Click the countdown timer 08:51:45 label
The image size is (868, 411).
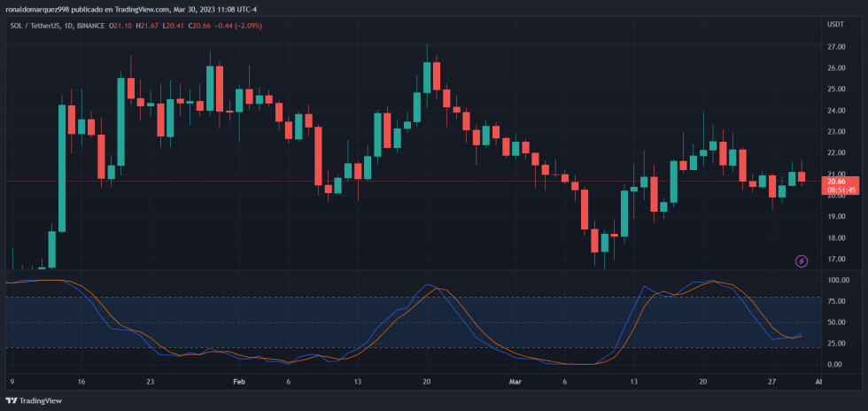tap(837, 190)
